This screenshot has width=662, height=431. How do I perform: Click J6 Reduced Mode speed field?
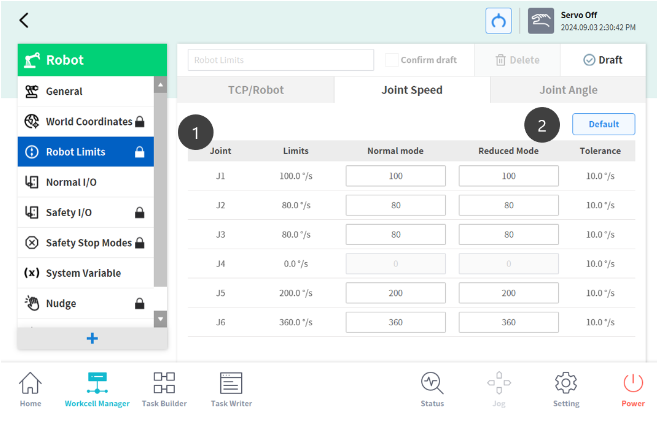click(508, 322)
